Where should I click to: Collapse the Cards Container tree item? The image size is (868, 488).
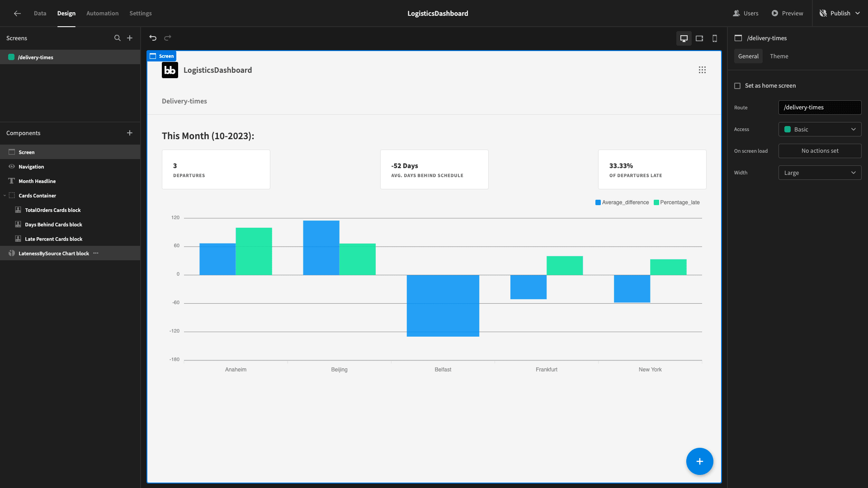coord(5,196)
